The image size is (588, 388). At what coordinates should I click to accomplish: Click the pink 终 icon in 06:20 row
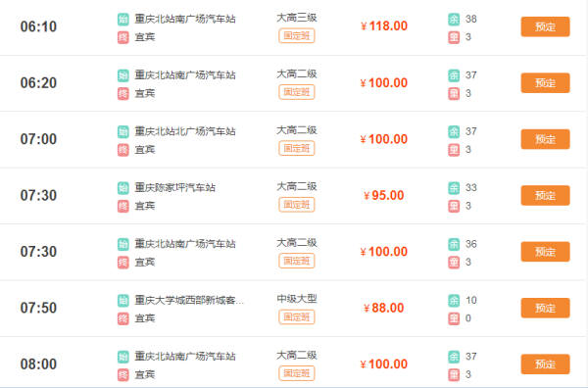[123, 93]
